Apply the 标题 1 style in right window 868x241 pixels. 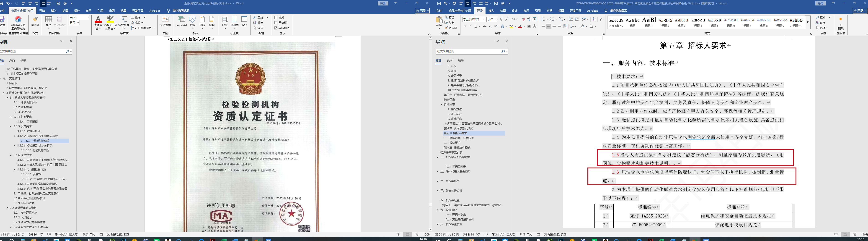click(x=649, y=22)
